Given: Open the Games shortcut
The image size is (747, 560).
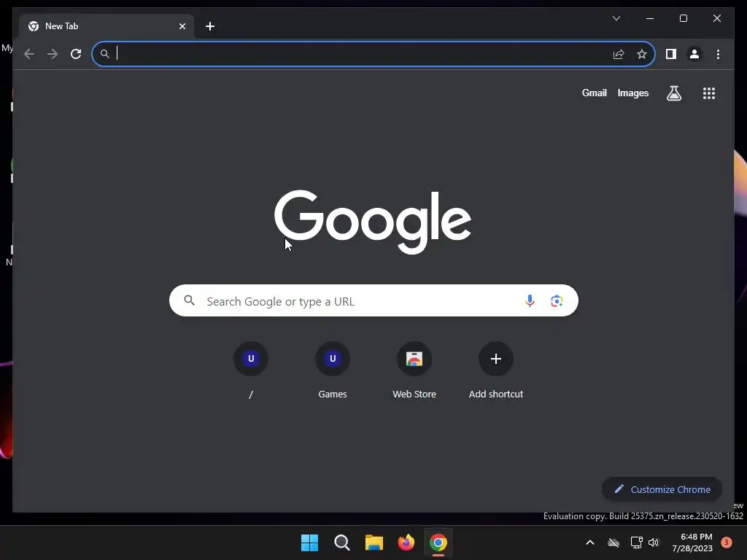Looking at the screenshot, I should tap(333, 370).
